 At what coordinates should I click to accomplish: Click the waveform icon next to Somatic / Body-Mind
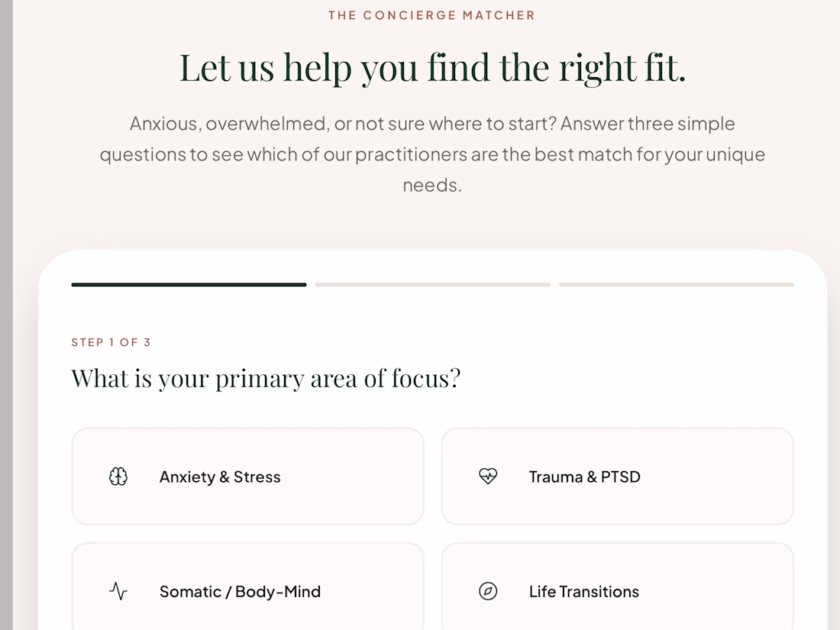(x=118, y=591)
